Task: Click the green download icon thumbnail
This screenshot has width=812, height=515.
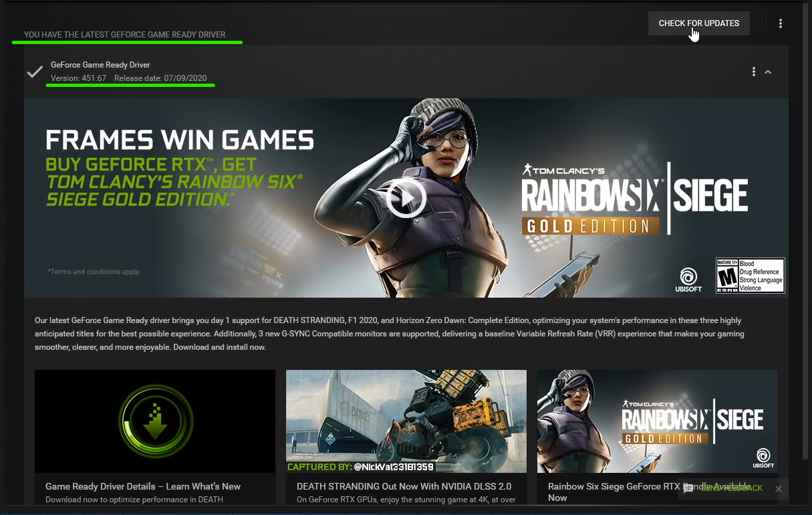Action: pyautogui.click(x=155, y=421)
